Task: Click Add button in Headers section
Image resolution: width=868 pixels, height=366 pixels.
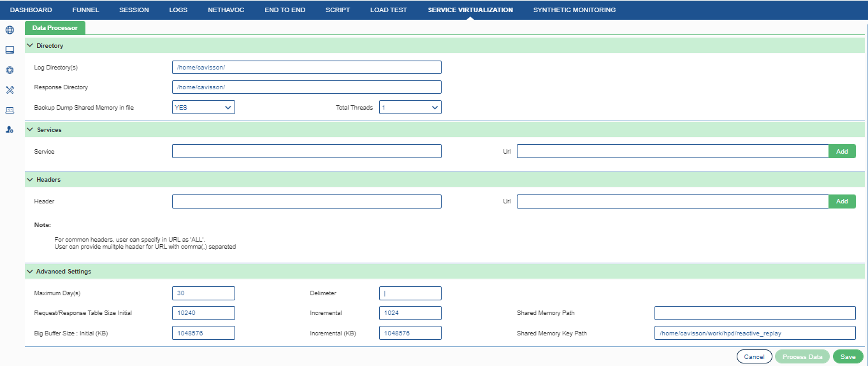Action: click(x=842, y=201)
